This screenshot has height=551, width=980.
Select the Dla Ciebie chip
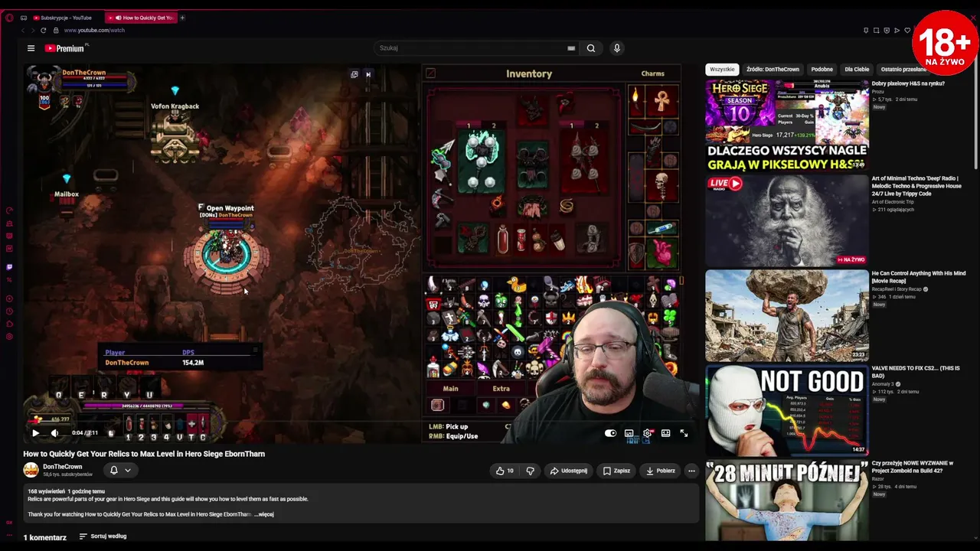coord(857,69)
